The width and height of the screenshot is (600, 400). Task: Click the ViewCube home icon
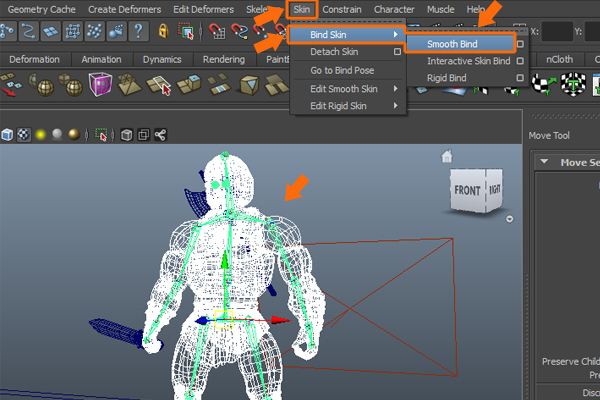coord(448,157)
